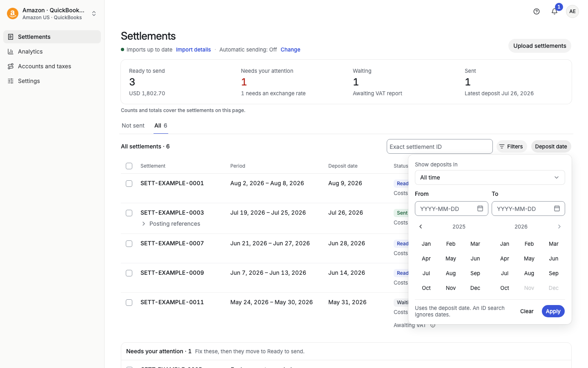Go to previous year in calendar
This screenshot has width=588, height=368.
coord(421,227)
